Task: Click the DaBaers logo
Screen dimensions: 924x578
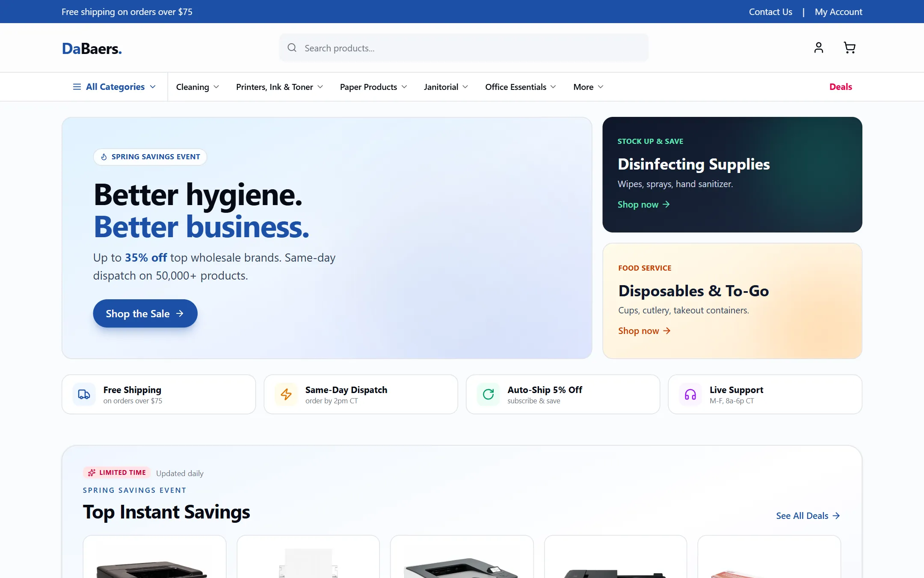Action: (92, 49)
